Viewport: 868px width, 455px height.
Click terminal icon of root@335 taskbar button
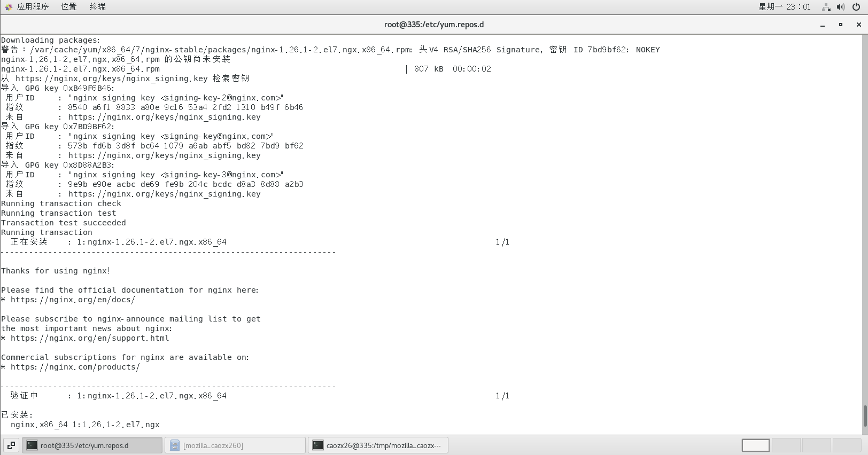pyautogui.click(x=32, y=445)
